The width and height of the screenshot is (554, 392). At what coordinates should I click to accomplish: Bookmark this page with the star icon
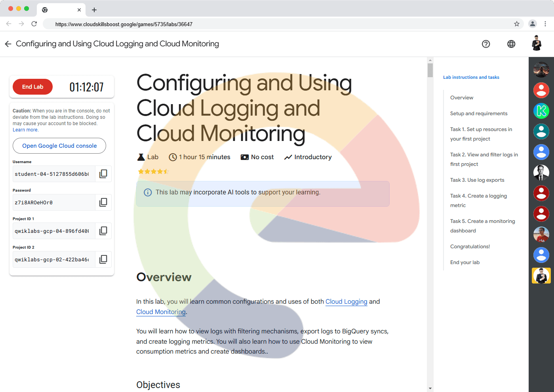517,24
